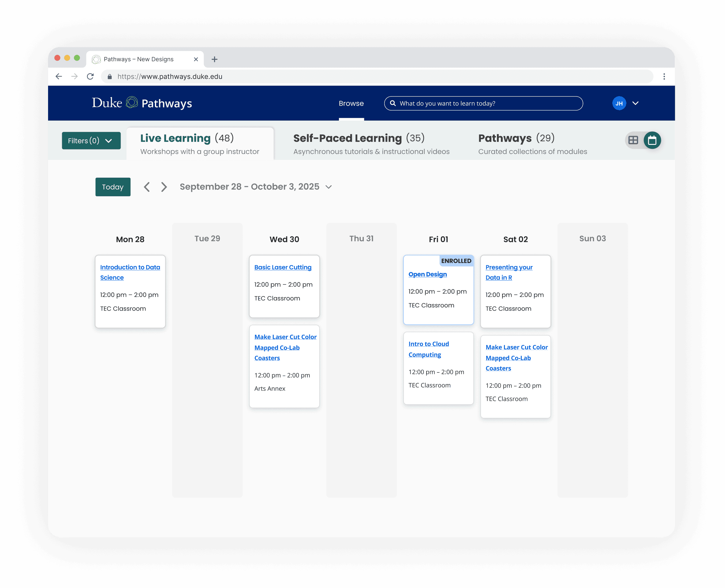Click the Duke Pathways logo
The width and height of the screenshot is (725, 588).
pyautogui.click(x=142, y=103)
